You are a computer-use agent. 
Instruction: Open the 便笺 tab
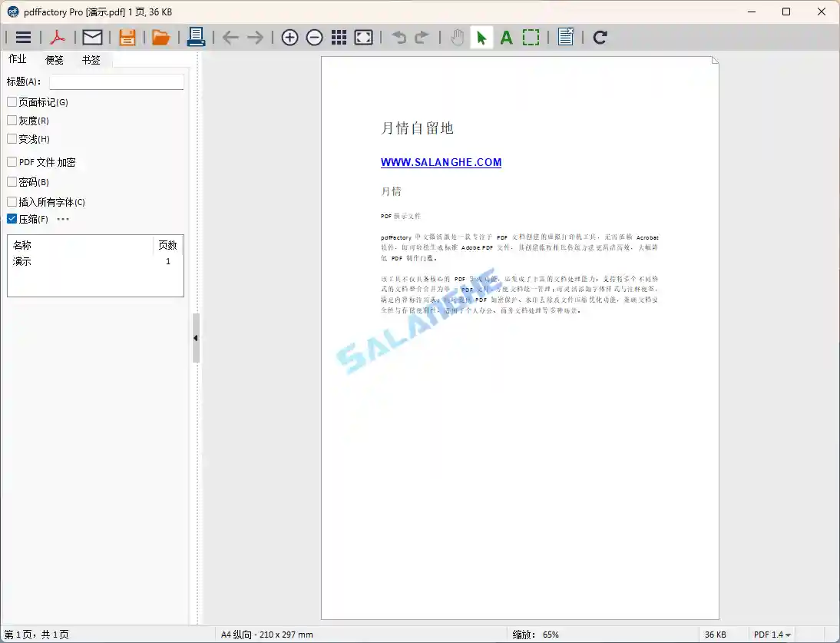[54, 59]
